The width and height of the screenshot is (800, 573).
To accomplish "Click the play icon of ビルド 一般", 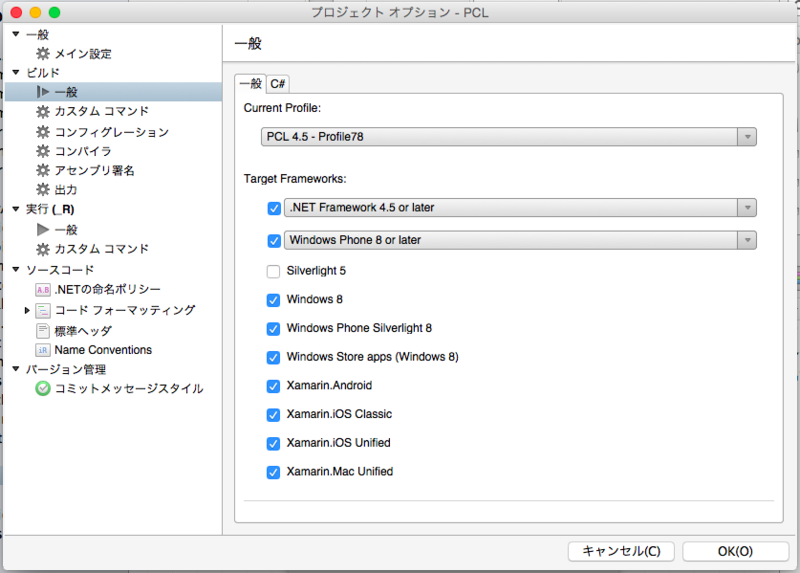I will pos(43,92).
